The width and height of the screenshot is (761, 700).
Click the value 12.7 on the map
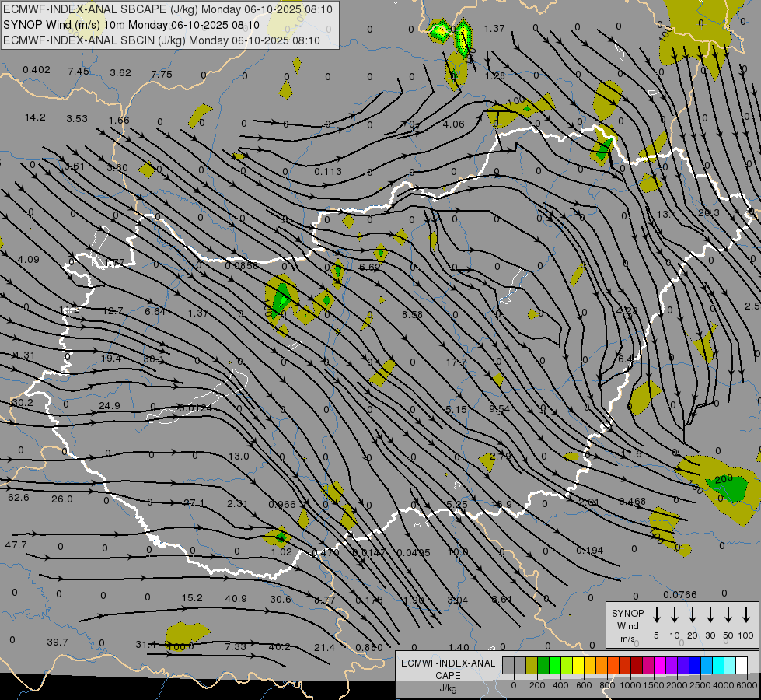point(113,311)
